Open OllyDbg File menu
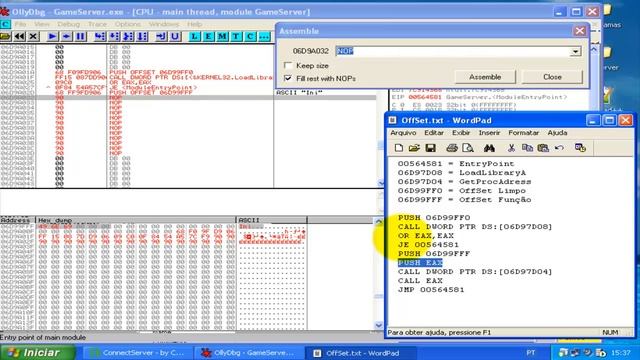The height and width of the screenshot is (360, 640). [x=20, y=24]
